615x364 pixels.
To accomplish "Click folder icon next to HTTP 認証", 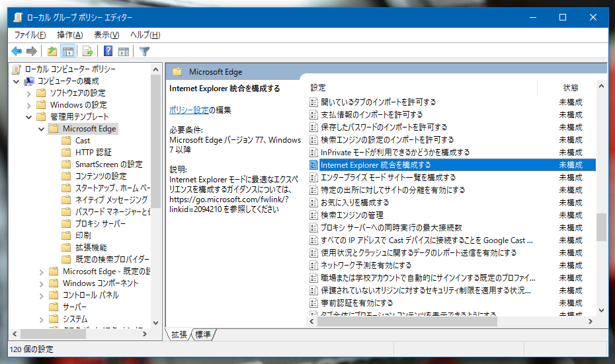I will (66, 152).
